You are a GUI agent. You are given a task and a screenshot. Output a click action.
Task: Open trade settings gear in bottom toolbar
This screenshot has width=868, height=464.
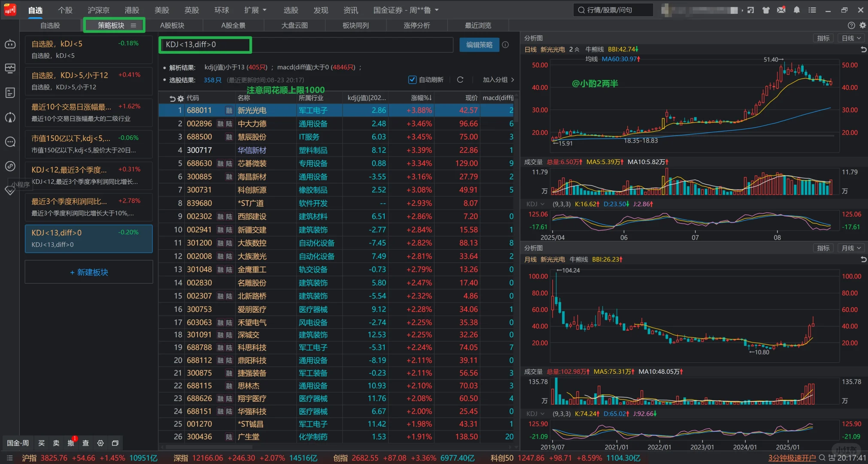(100, 443)
